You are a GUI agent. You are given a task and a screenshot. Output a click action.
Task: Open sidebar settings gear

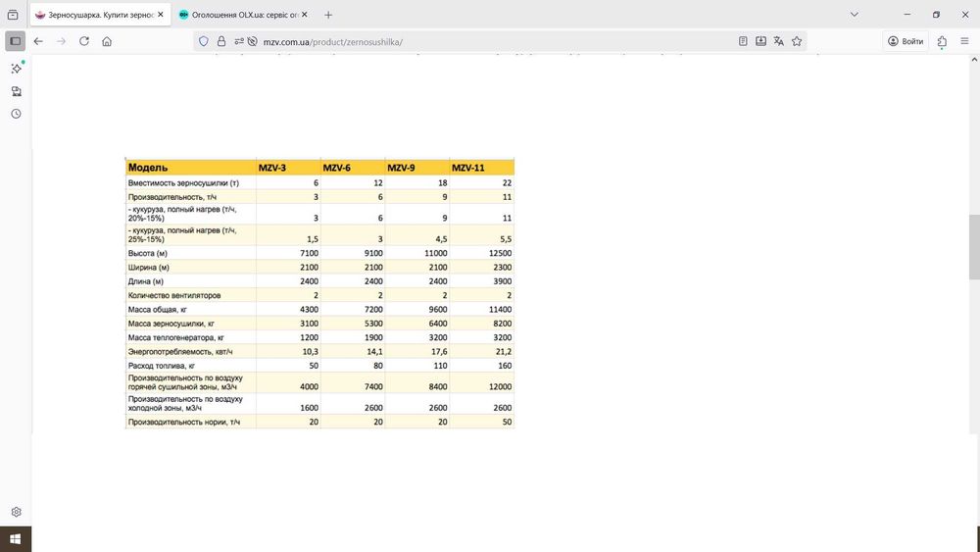[17, 512]
